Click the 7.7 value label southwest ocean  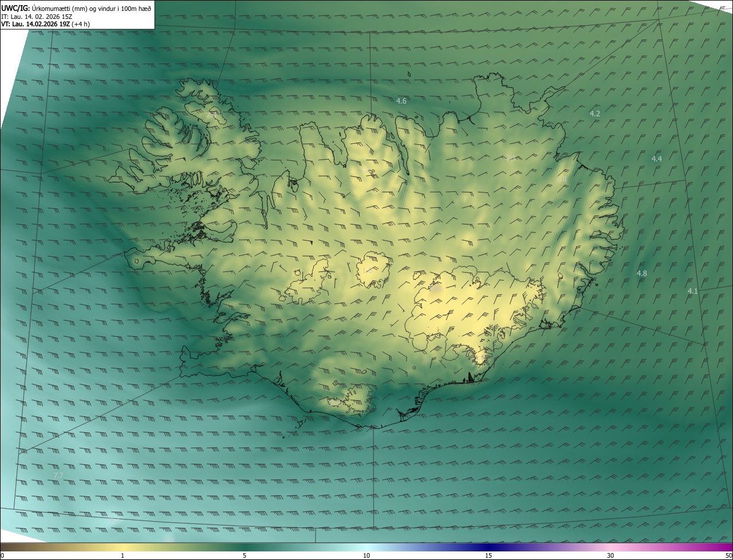pyautogui.click(x=58, y=475)
